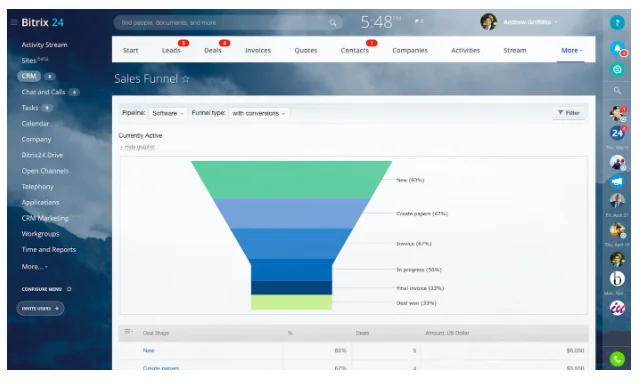Open Activity Stream in left menu
The height and width of the screenshot is (384, 642).
45,45
